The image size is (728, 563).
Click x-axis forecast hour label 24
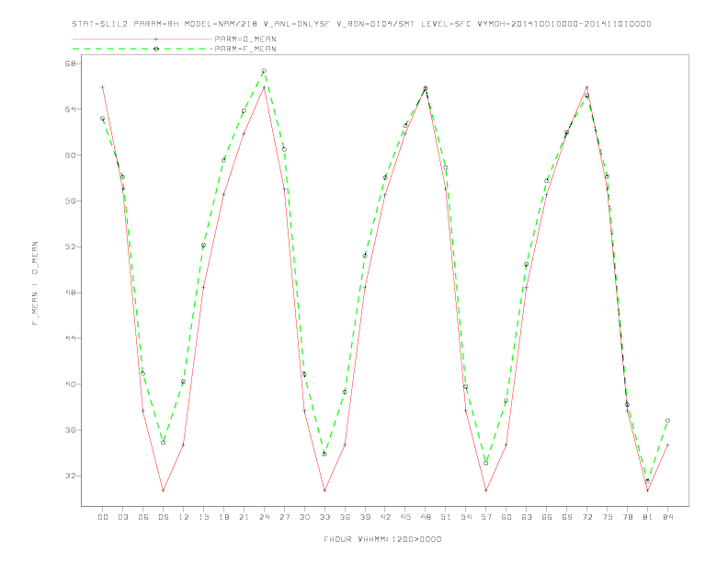point(264,517)
